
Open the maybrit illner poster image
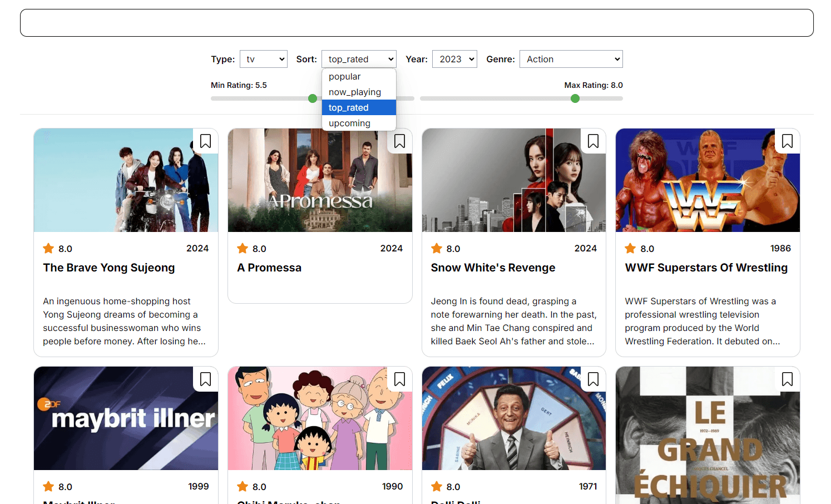click(126, 418)
